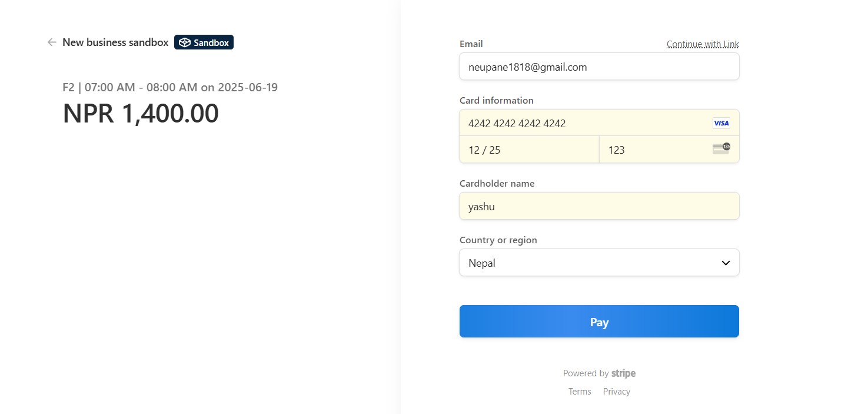
Task: Click the Visa card brand icon
Action: point(721,123)
